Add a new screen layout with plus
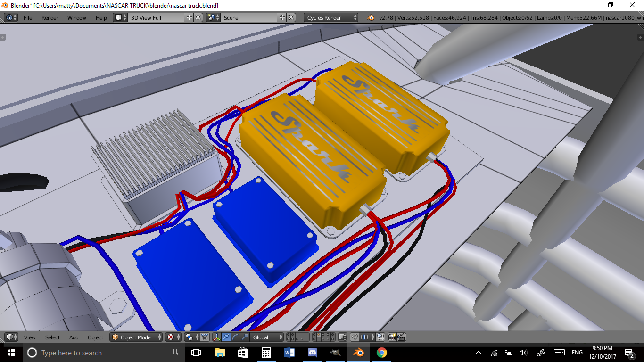Screen dimensions: 644x362 tap(190, 17)
